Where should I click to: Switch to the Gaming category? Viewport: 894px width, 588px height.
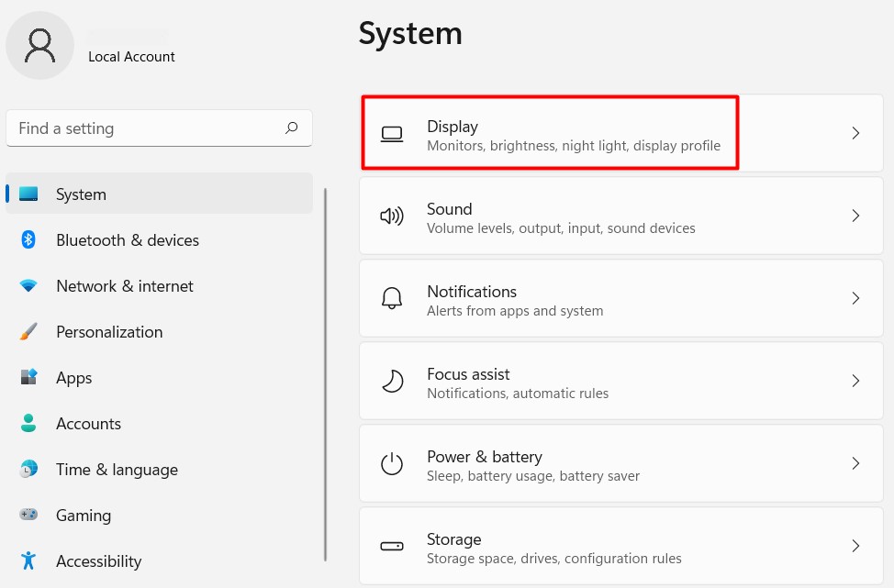coord(83,516)
